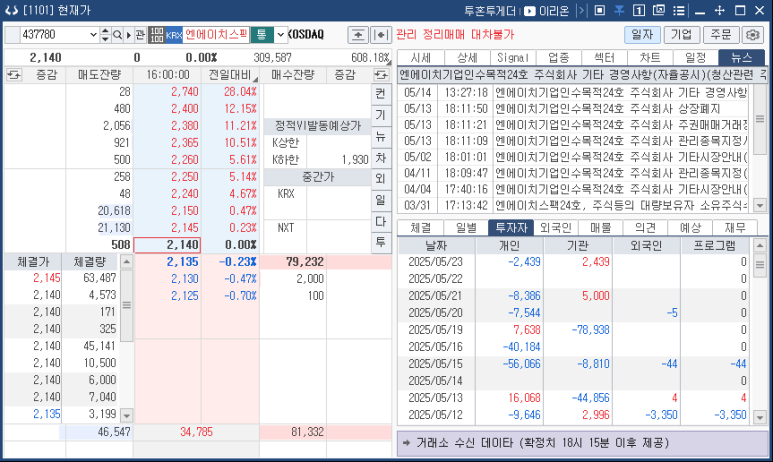Click the 뉴 side button

tap(381, 136)
